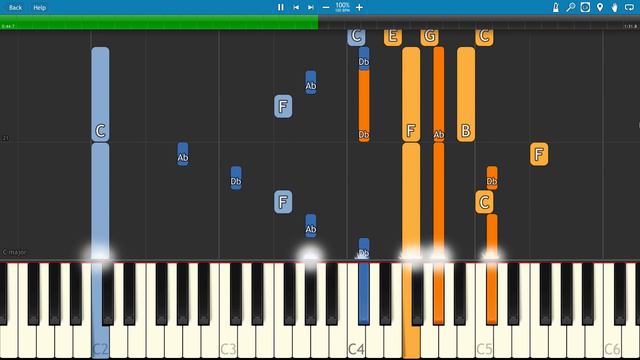Viewport: 640px width, 360px height.
Task: Open the hands selection icon
Action: [614, 7]
